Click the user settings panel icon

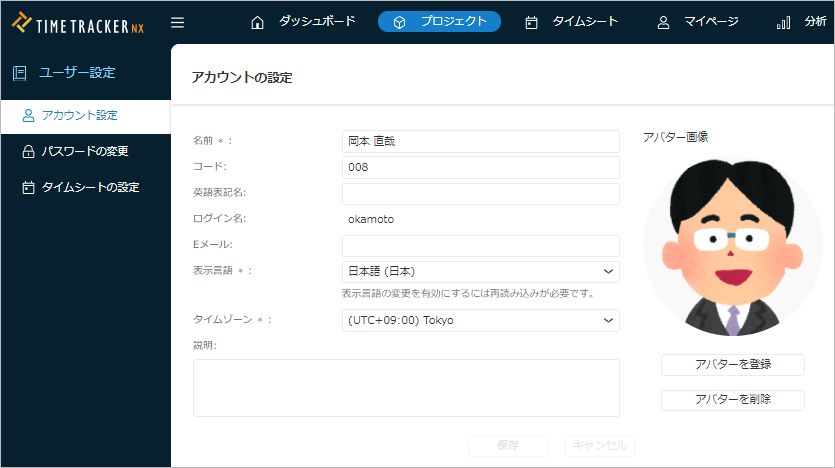click(x=19, y=72)
